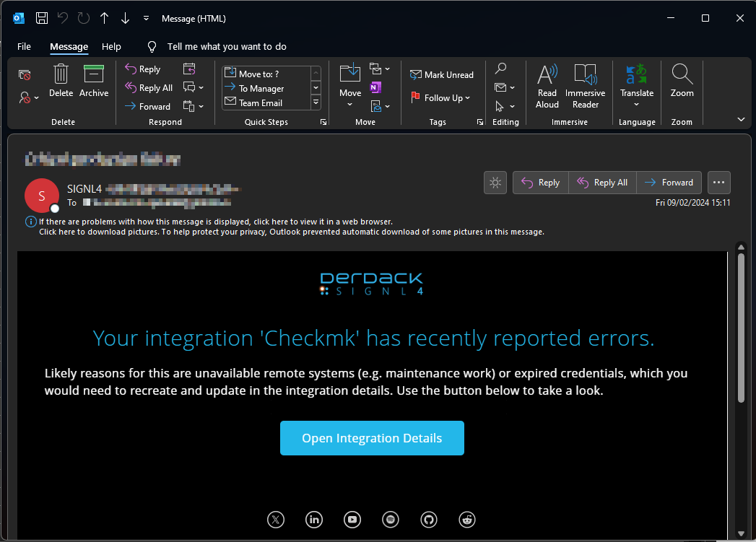Viewport: 756px width, 542px height.
Task: Click Reply in the Respond ribbon group
Action: [x=143, y=69]
